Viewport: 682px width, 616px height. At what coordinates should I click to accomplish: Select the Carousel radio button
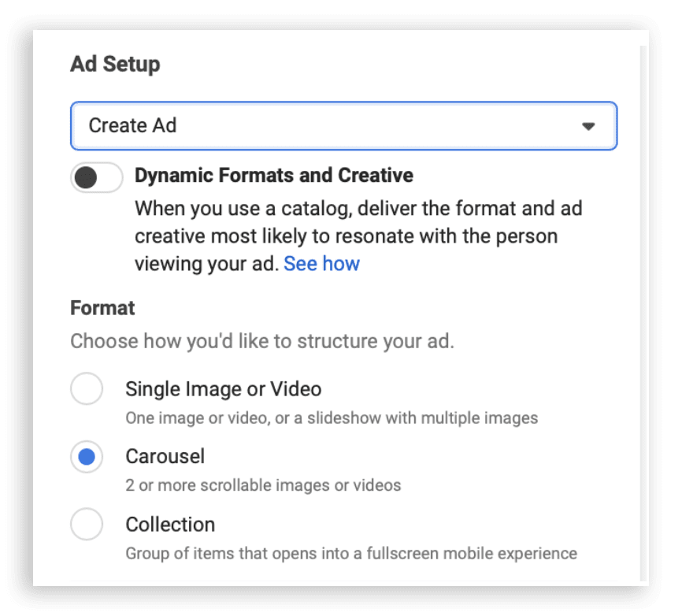pyautogui.click(x=87, y=457)
